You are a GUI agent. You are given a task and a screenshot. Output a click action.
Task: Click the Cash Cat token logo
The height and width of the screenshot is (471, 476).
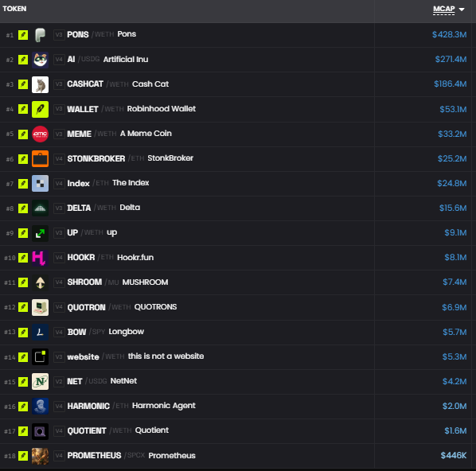[x=40, y=84]
